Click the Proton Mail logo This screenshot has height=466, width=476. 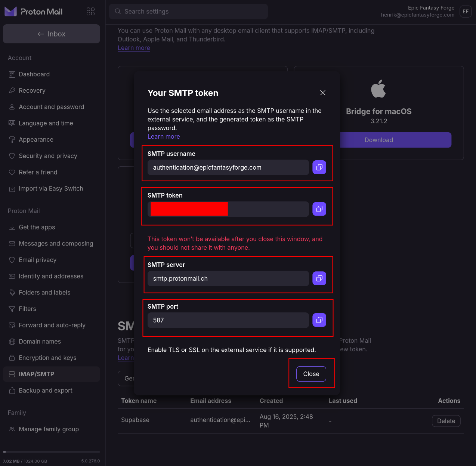[34, 12]
